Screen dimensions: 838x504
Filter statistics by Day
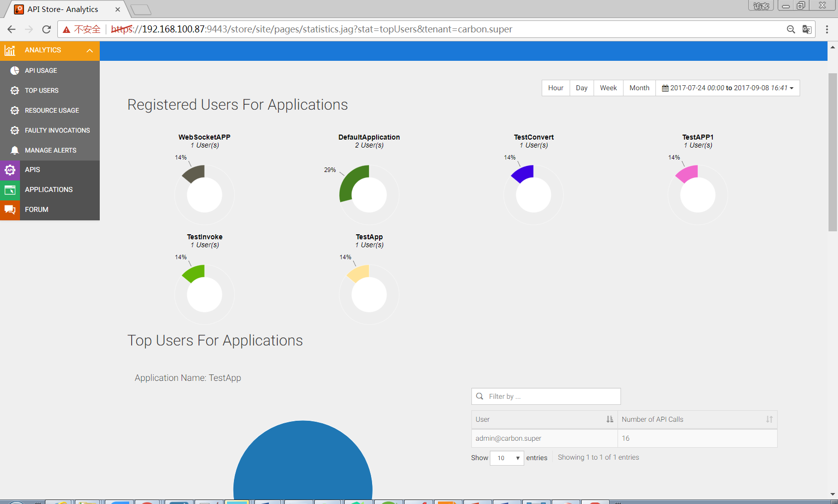(x=582, y=88)
